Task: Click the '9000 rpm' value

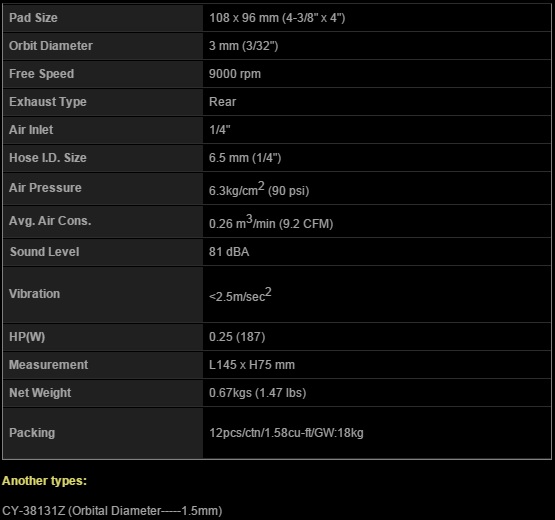Action: (235, 74)
